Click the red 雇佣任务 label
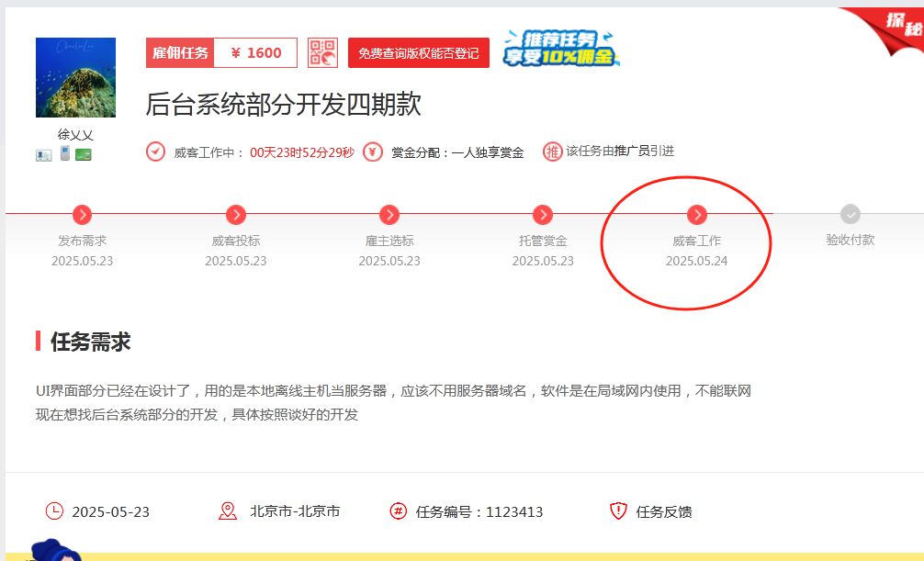Screen dimensions: 924x561 point(179,52)
